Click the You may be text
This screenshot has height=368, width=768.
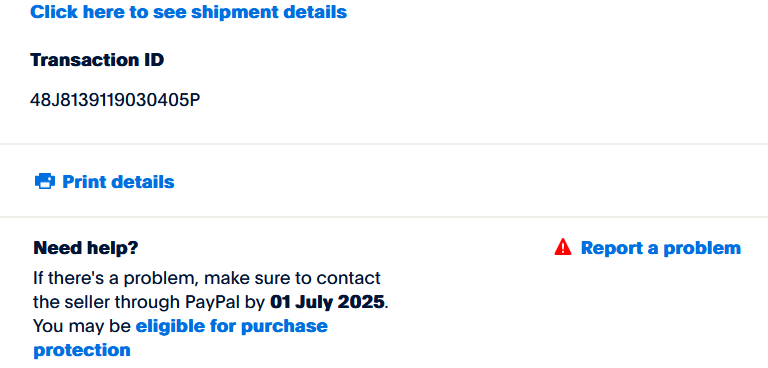(82, 326)
